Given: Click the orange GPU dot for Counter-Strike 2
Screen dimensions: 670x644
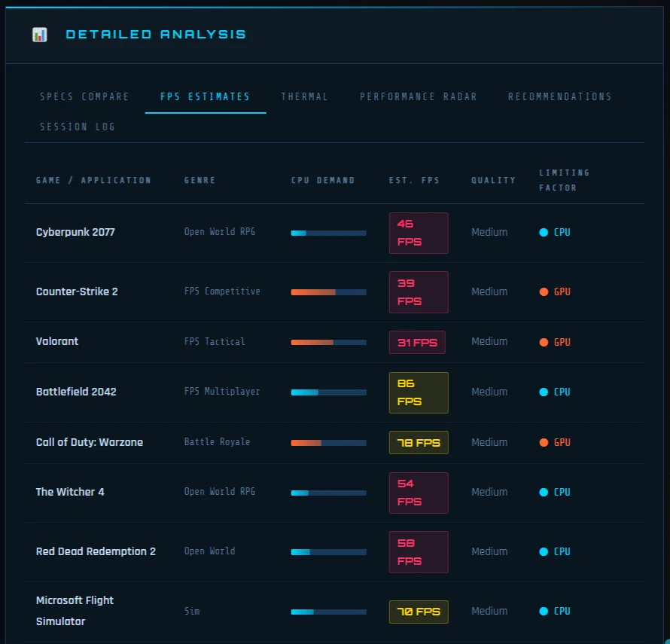Looking at the screenshot, I should tap(544, 292).
